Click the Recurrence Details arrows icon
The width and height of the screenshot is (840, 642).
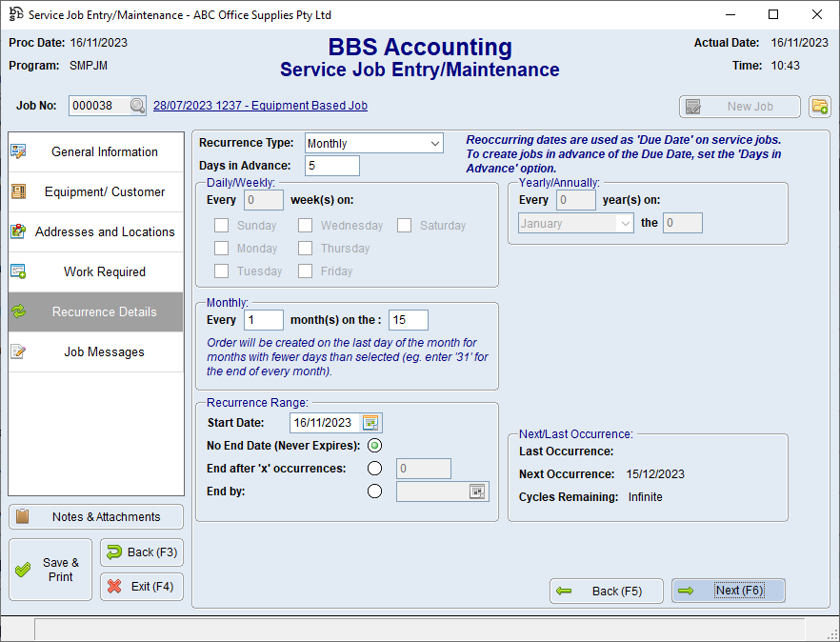tap(20, 311)
